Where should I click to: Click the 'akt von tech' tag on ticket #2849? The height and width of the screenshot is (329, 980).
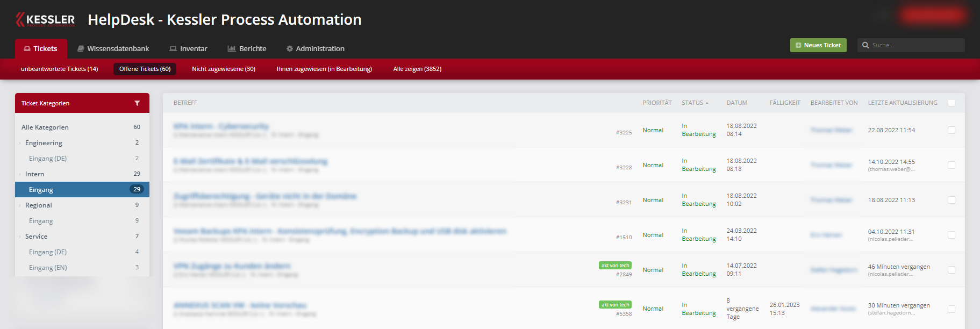(x=615, y=266)
